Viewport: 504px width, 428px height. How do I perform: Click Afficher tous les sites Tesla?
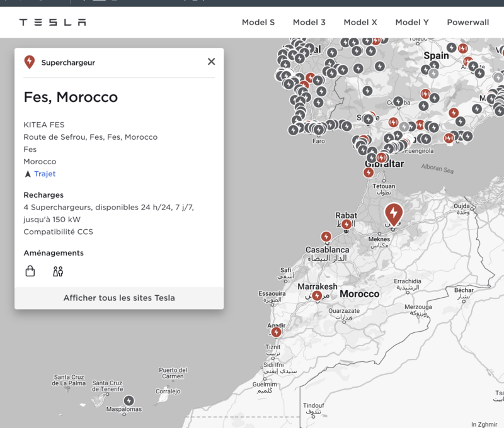119,298
